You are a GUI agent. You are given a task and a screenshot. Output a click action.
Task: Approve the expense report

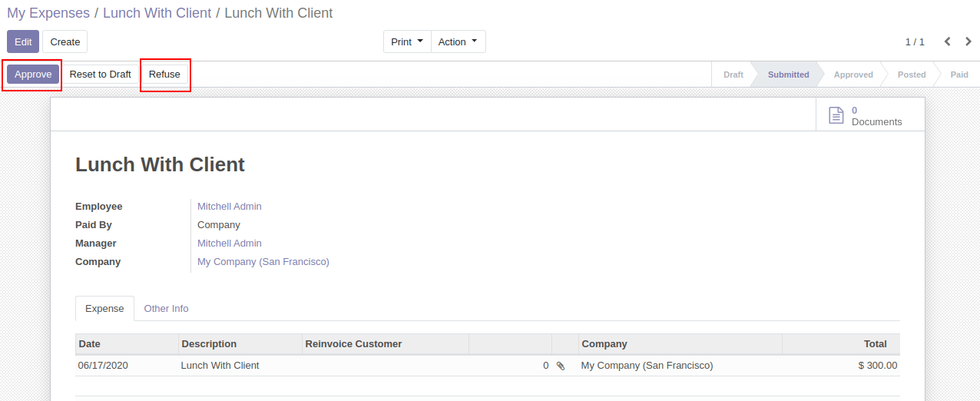pos(33,75)
